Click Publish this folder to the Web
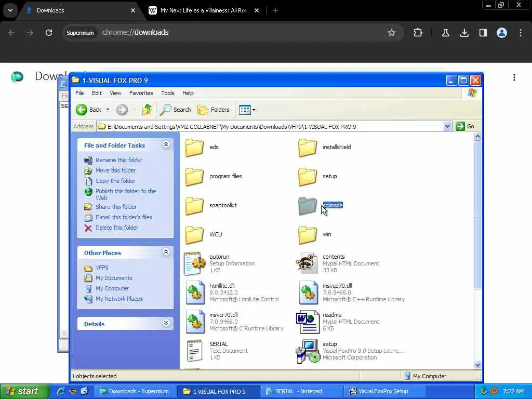This screenshot has width=532, height=399. point(126,194)
